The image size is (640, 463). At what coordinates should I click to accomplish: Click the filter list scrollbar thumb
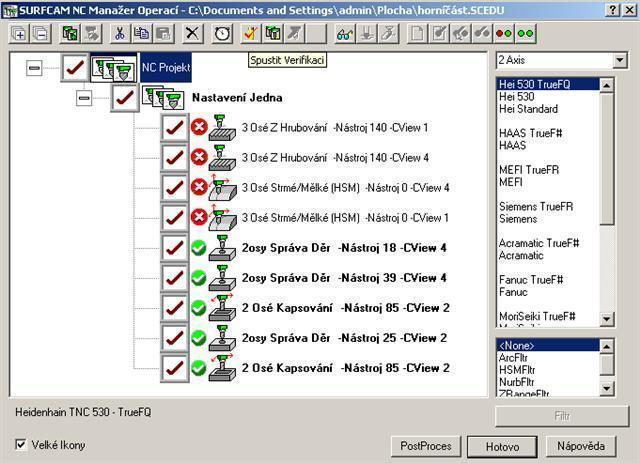tap(607, 365)
